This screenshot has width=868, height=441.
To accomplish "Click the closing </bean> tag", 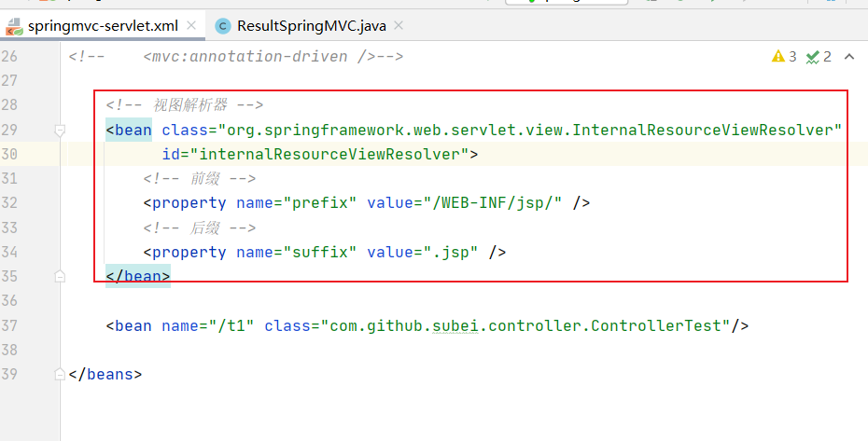I will [138, 276].
